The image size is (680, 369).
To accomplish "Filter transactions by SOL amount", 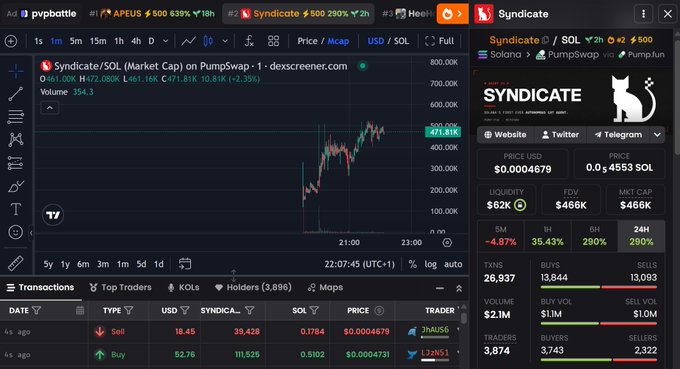I will click(314, 310).
